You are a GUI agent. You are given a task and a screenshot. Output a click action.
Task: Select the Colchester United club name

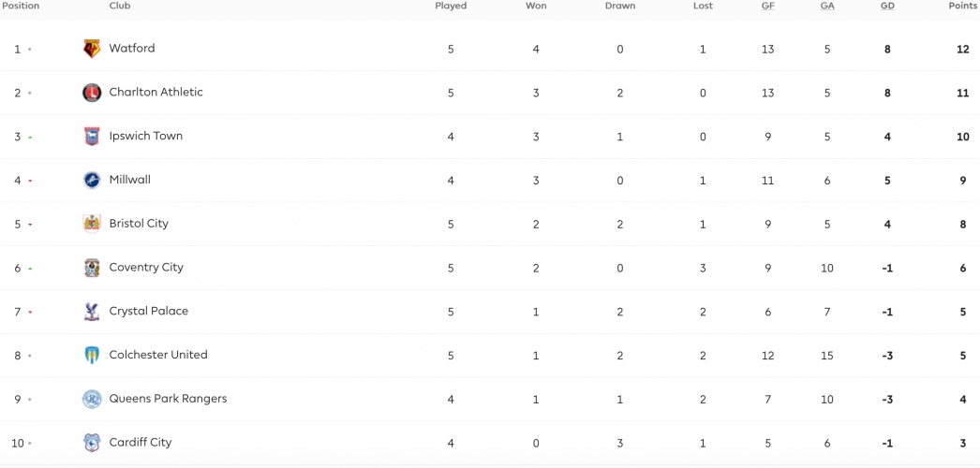pyautogui.click(x=158, y=355)
